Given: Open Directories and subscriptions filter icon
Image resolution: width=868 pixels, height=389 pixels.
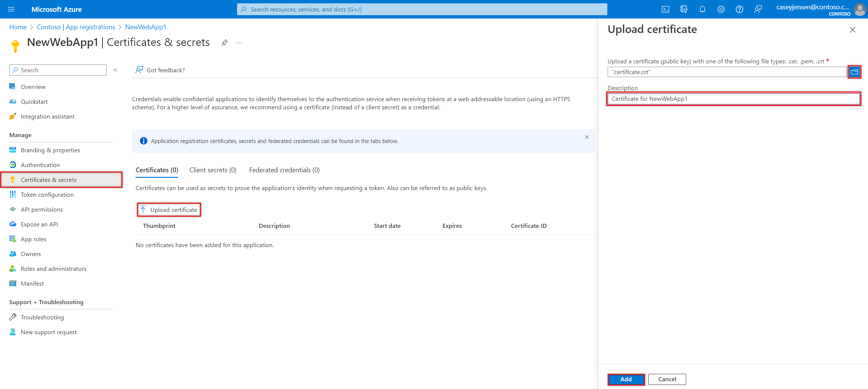Looking at the screenshot, I should 684,9.
